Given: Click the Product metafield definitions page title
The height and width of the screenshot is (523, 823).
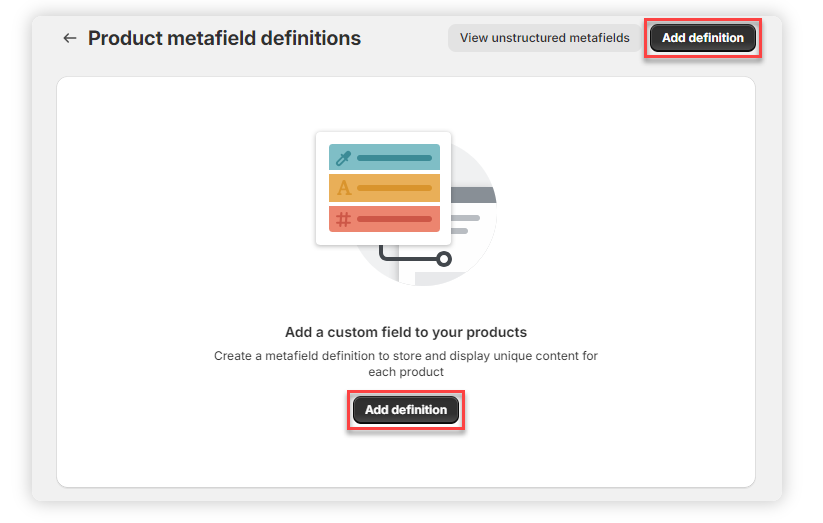Looking at the screenshot, I should click(224, 38).
